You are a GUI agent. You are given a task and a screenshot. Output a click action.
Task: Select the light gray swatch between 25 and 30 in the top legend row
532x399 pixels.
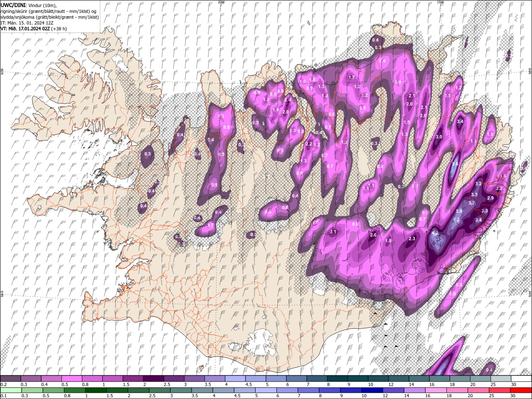[x=501, y=379]
